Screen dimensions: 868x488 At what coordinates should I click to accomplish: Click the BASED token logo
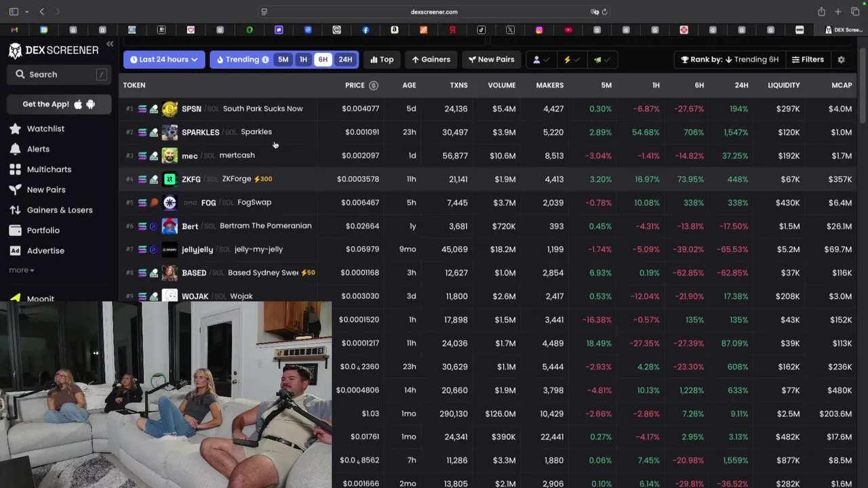click(170, 272)
